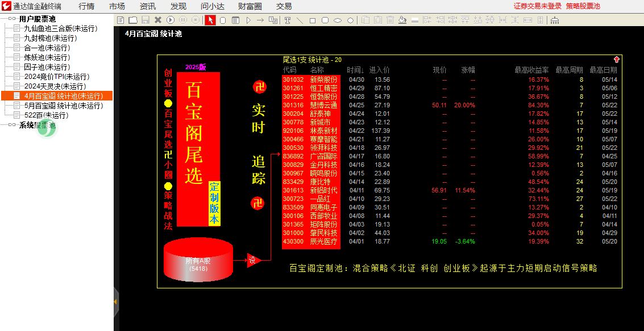
Task: Click the 设 red triangle filter node
Action: (x=254, y=260)
